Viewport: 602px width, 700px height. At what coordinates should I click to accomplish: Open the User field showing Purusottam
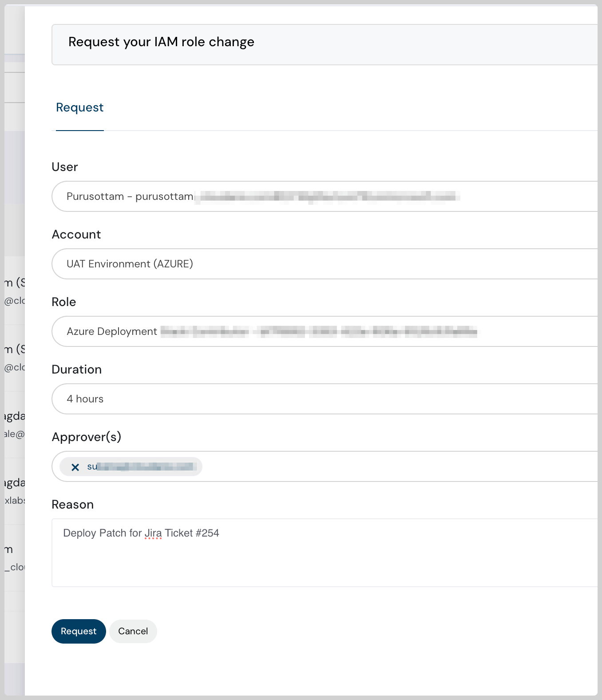[325, 196]
